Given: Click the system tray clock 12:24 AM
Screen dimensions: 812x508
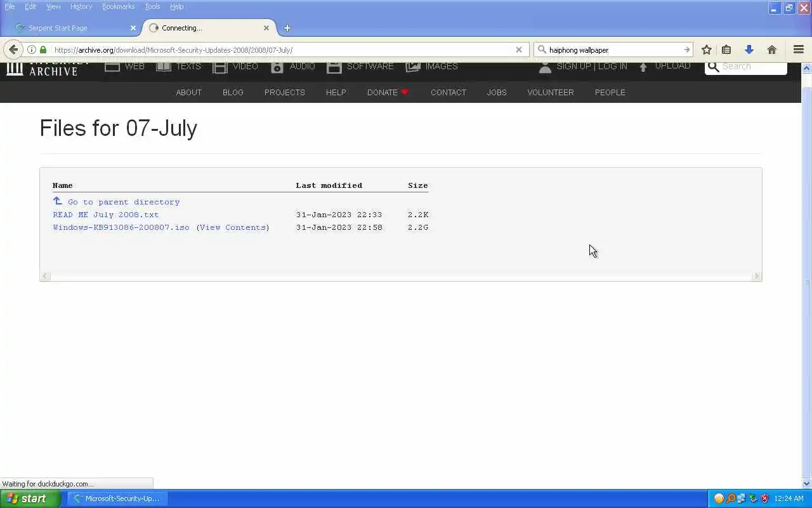Looking at the screenshot, I should (x=789, y=498).
